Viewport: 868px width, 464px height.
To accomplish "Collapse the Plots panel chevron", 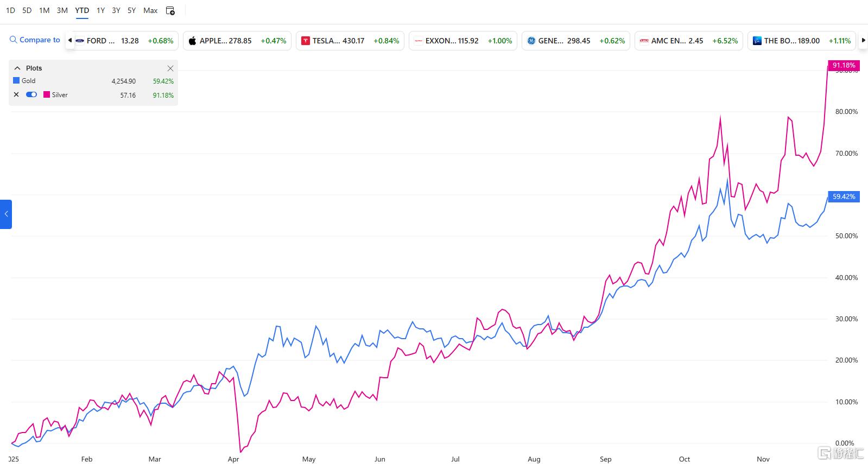I will (17, 68).
